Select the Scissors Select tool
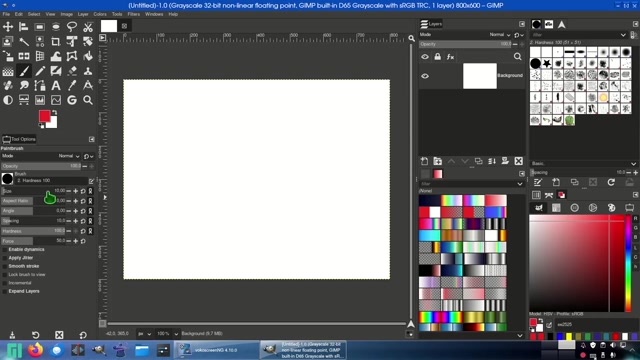 [x=88, y=27]
